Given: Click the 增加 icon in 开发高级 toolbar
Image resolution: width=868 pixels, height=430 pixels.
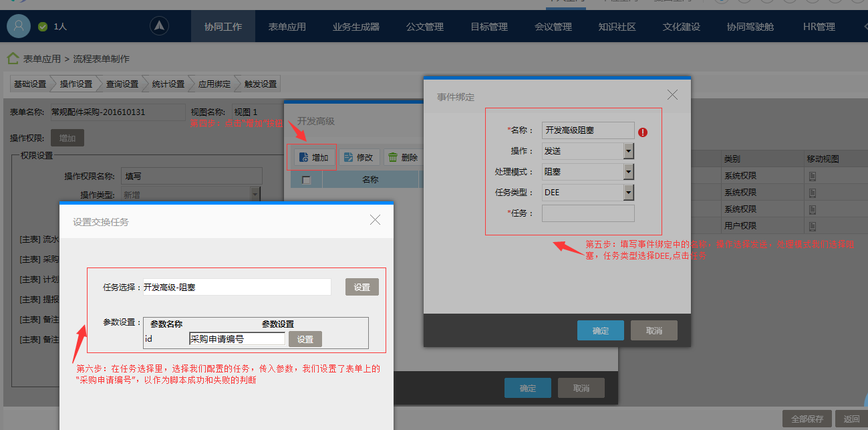Looking at the screenshot, I should 303,158.
